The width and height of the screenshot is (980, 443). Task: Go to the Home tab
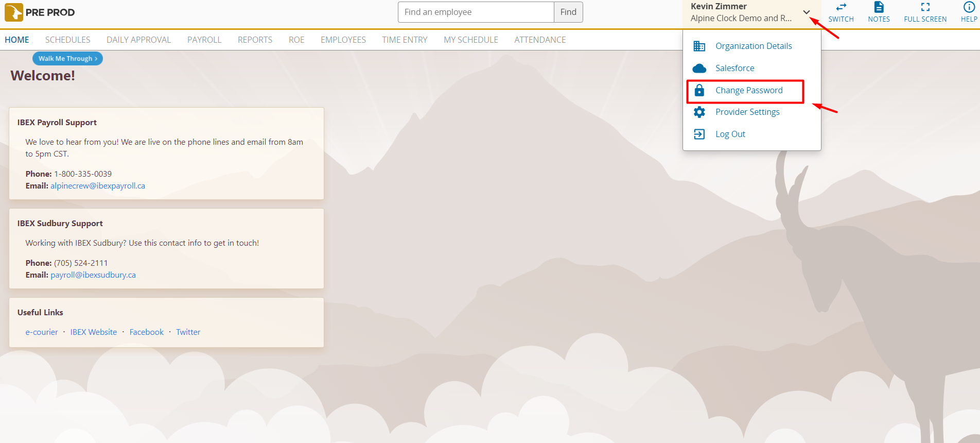click(17, 40)
